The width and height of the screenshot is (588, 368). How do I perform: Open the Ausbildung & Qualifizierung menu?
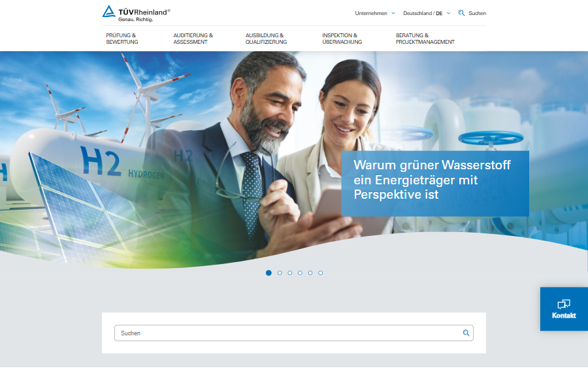click(266, 39)
